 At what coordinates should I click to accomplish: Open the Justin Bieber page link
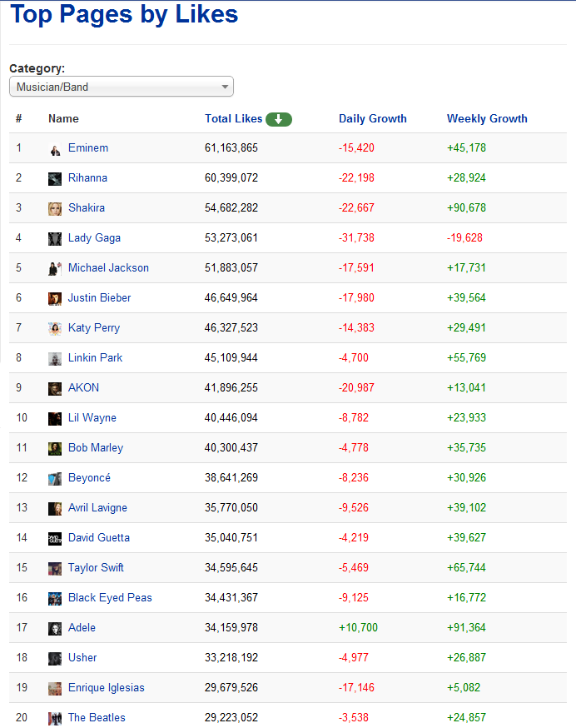(x=99, y=297)
